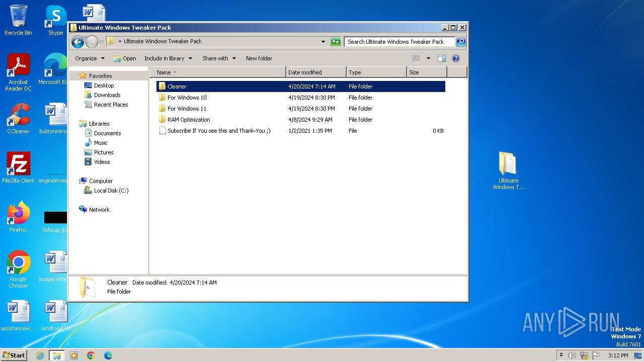The width and height of the screenshot is (644, 362).
Task: Select the fishcup.jpg desktop file
Action: tap(55, 221)
